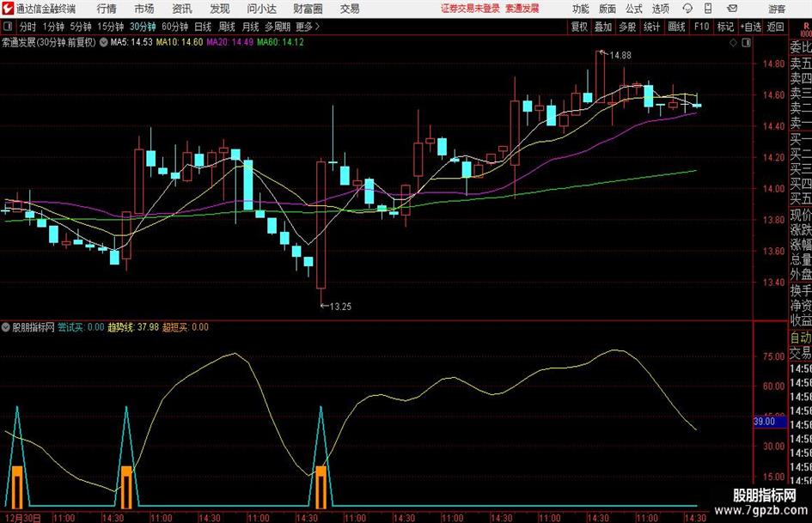
Task: Add stock via +自选 button
Action: coord(750,27)
